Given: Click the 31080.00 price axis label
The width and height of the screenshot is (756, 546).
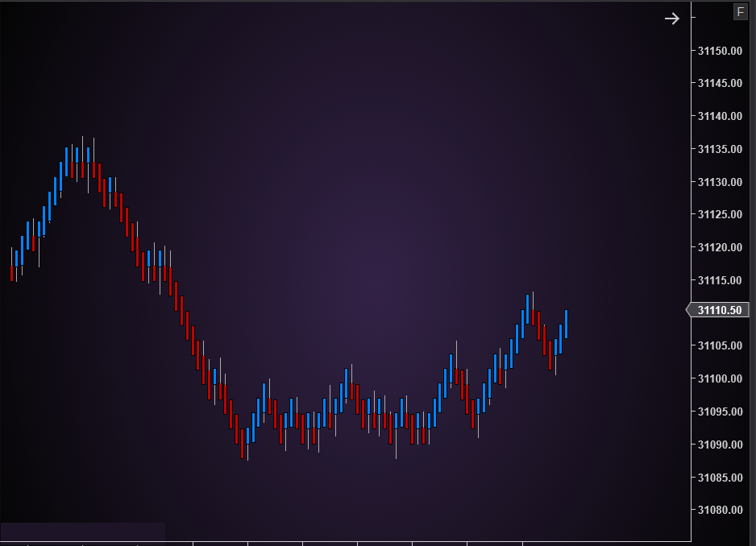Looking at the screenshot, I should (720, 510).
